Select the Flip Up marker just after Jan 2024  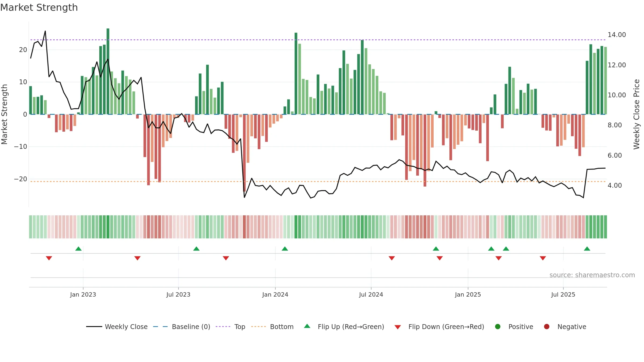click(x=285, y=249)
